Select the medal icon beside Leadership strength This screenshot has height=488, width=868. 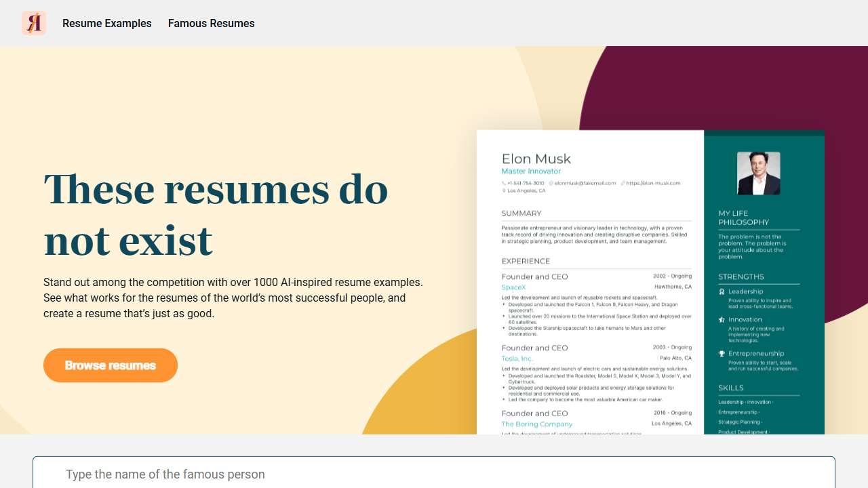pyautogui.click(x=722, y=291)
